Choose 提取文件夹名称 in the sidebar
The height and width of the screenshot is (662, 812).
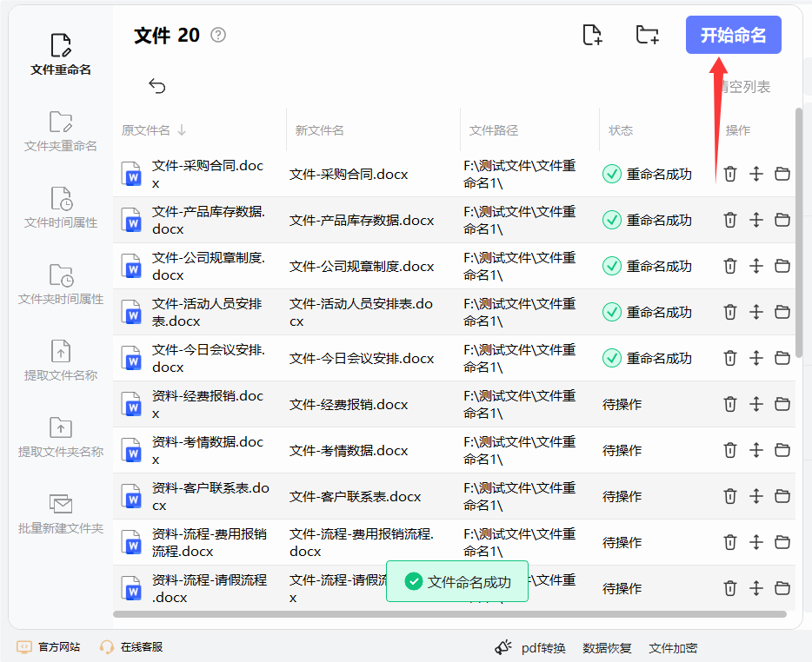click(x=61, y=437)
